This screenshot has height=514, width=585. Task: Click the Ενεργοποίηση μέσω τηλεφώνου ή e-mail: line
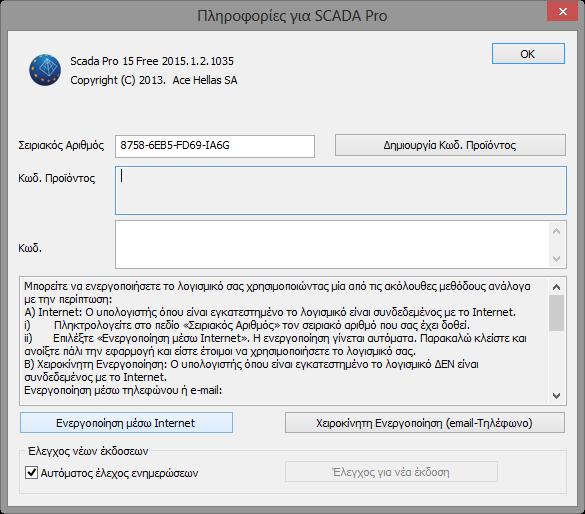point(123,390)
